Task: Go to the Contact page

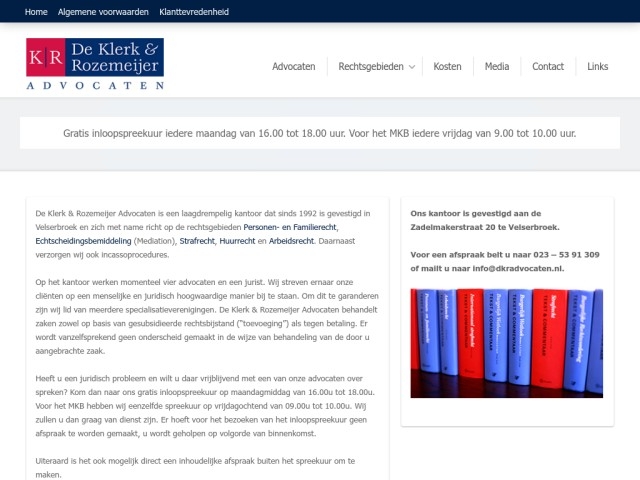Action: coord(548,67)
